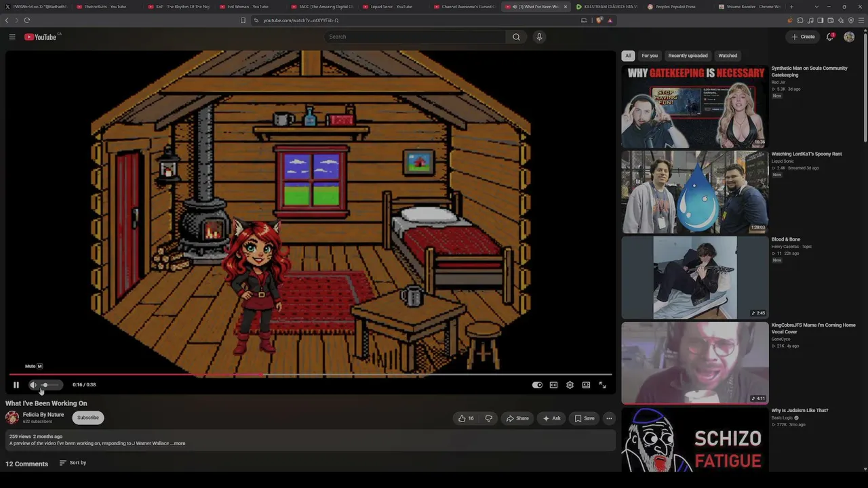Select the For you filter chip
Image resolution: width=868 pixels, height=488 pixels.
[x=650, y=56]
